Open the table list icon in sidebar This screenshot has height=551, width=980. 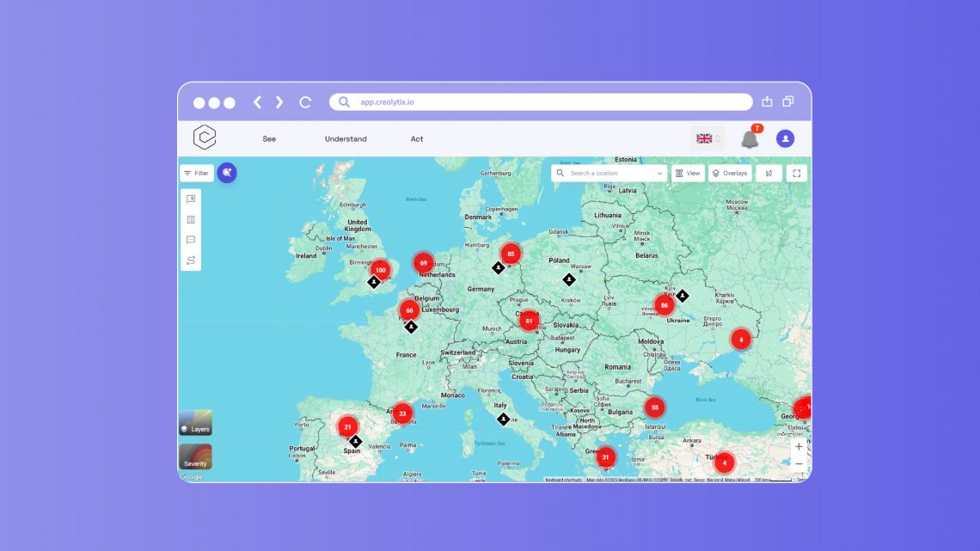pos(191,219)
